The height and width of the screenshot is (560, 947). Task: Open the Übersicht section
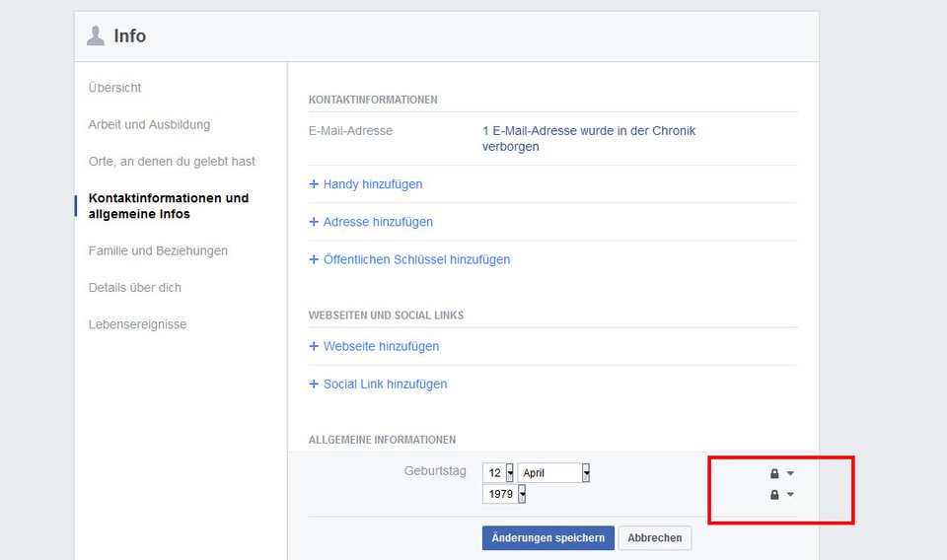114,88
